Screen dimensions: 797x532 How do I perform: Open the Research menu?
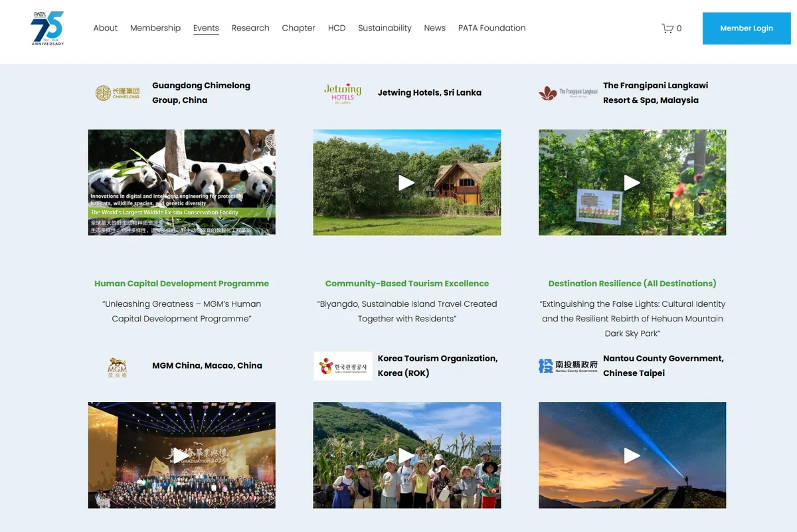(x=250, y=28)
